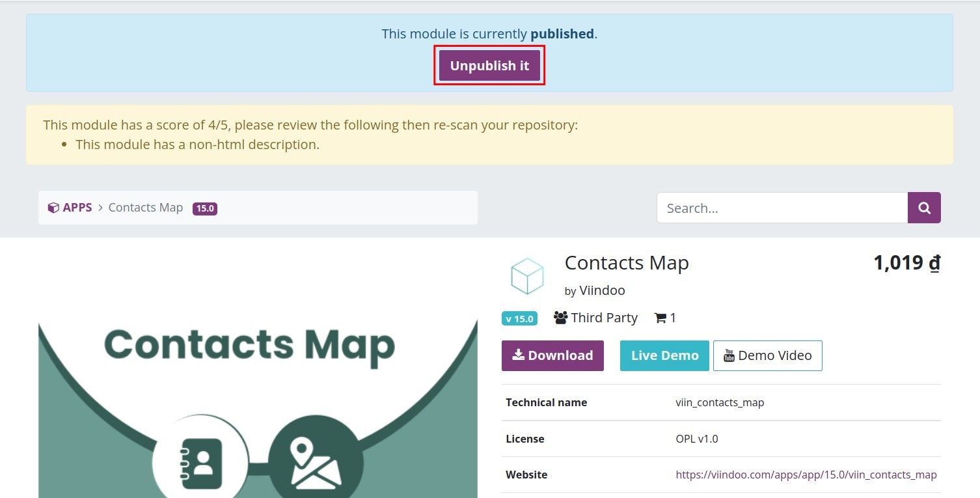Image resolution: width=980 pixels, height=498 pixels.
Task: Click the Technical name row label
Action: point(546,402)
